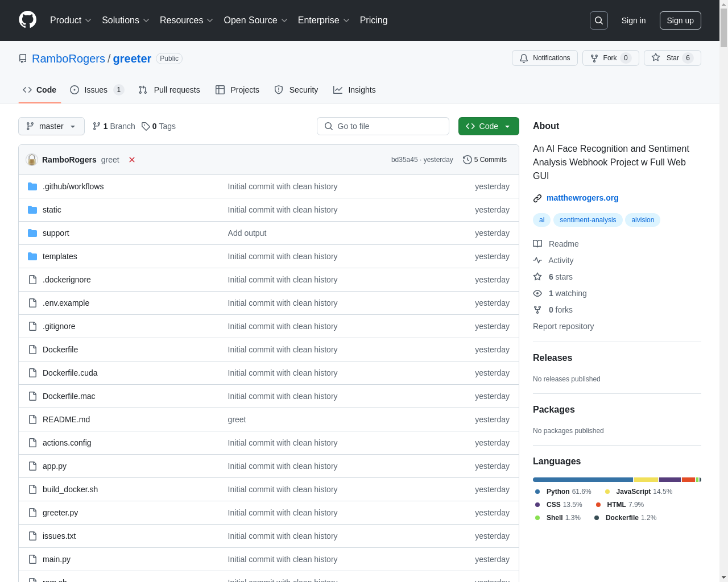Click the forks icon in About
Screen dimensions: 728x582
[x=537, y=310]
